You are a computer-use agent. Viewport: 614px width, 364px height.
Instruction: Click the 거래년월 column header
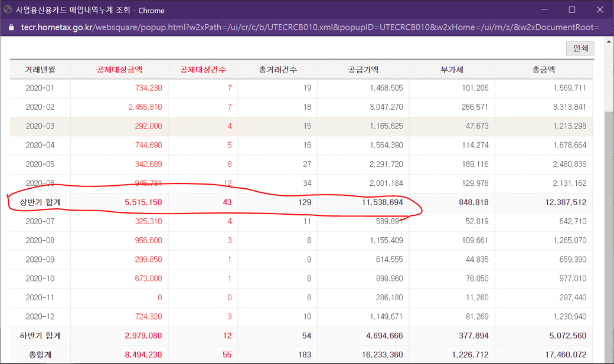coord(40,70)
